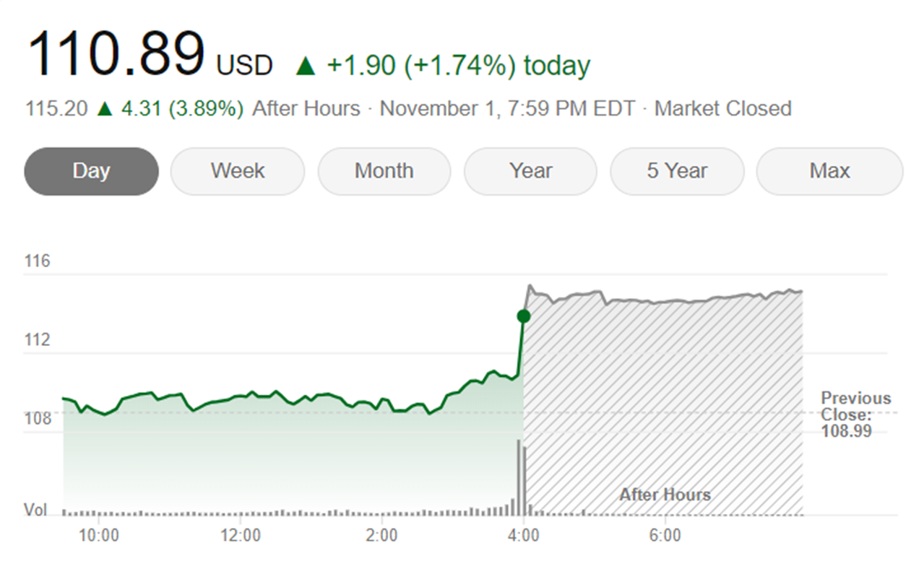Click the 110.89 current price
This screenshot has width=924, height=564.
coord(116,56)
